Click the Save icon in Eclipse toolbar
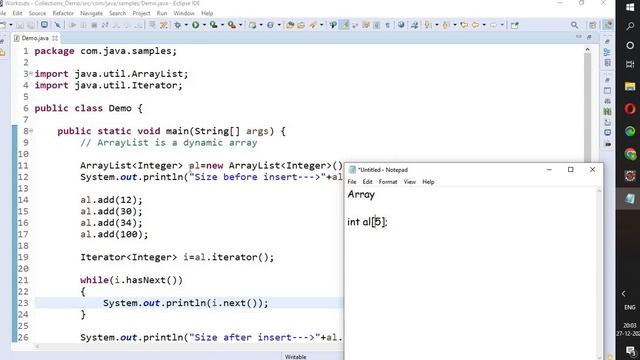Image resolution: width=640 pixels, height=360 pixels. 20,25
